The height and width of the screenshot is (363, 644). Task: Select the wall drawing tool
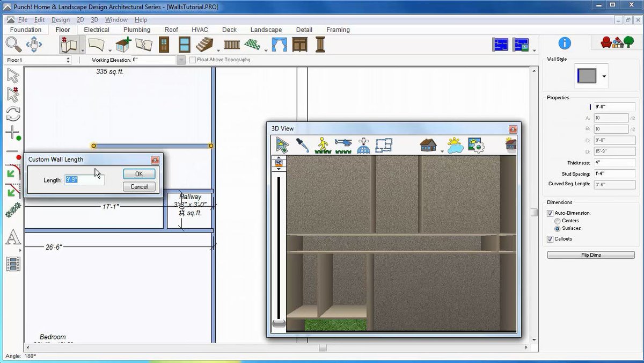(68, 44)
